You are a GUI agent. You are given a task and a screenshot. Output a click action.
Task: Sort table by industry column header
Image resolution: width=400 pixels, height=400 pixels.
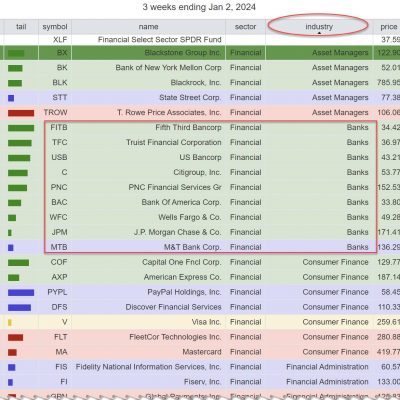(319, 27)
